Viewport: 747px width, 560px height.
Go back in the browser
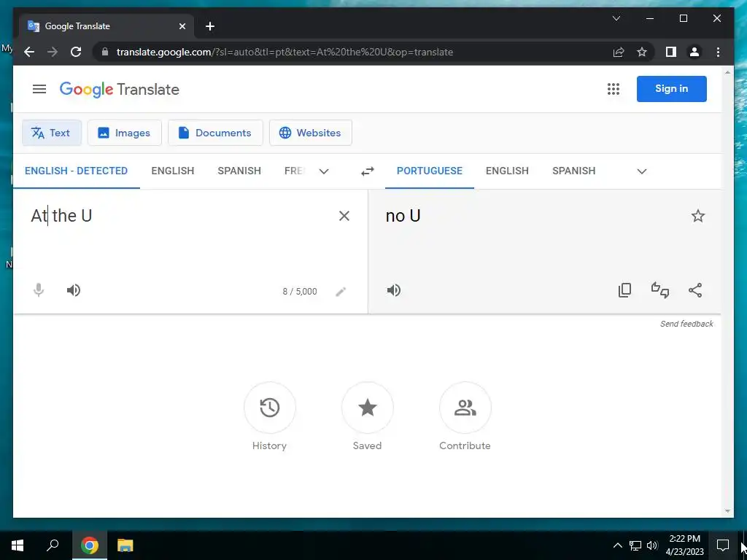[29, 52]
